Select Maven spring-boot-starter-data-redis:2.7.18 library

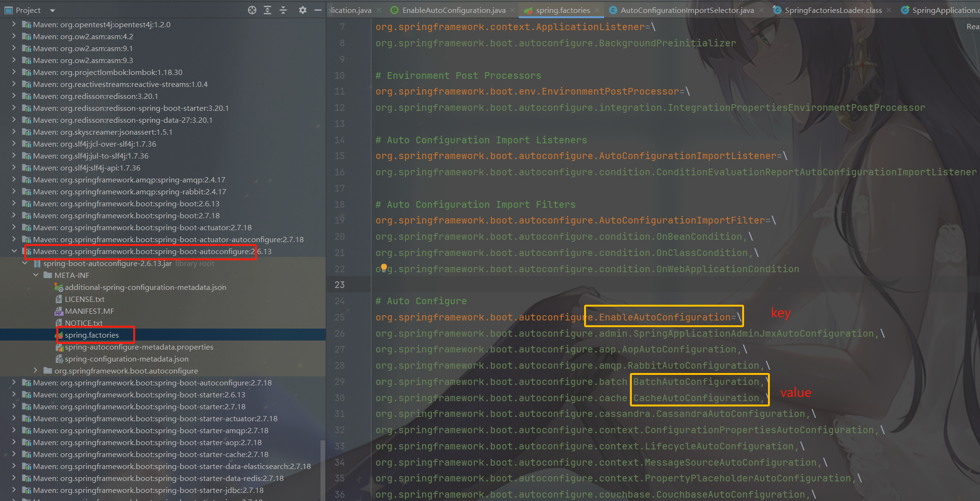pos(158,478)
